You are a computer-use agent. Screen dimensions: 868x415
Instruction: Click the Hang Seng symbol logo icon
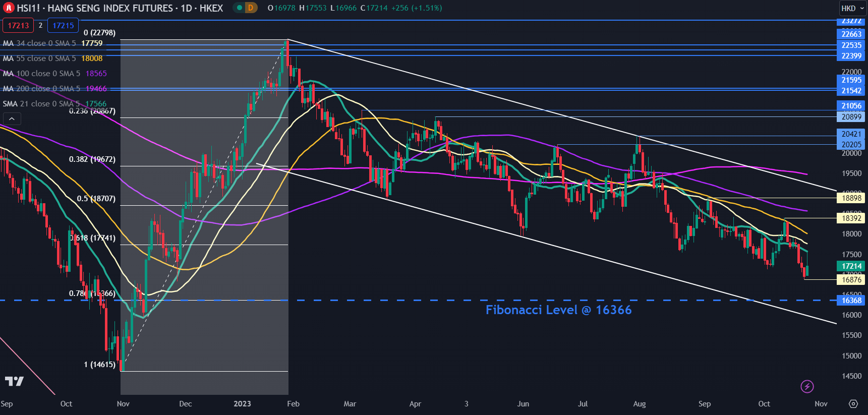point(9,8)
